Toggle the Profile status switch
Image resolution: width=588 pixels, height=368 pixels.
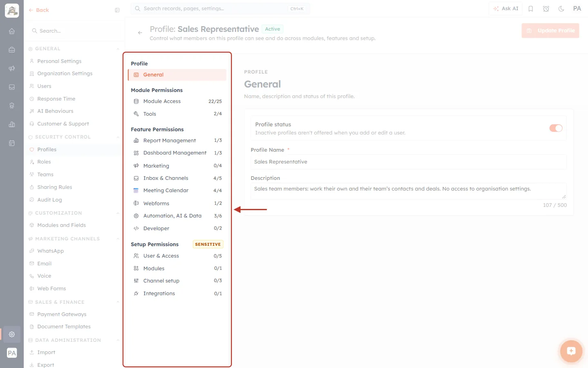[x=556, y=128]
